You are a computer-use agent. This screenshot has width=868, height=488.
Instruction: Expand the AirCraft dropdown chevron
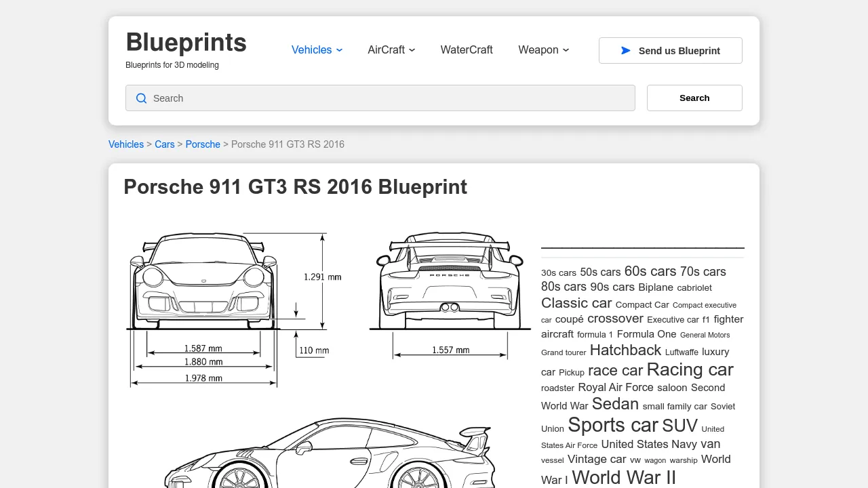point(412,50)
